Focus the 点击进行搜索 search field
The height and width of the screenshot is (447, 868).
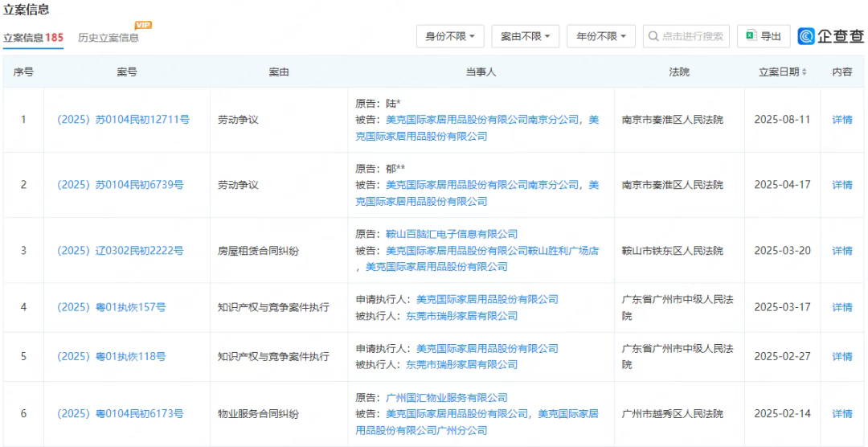686,36
